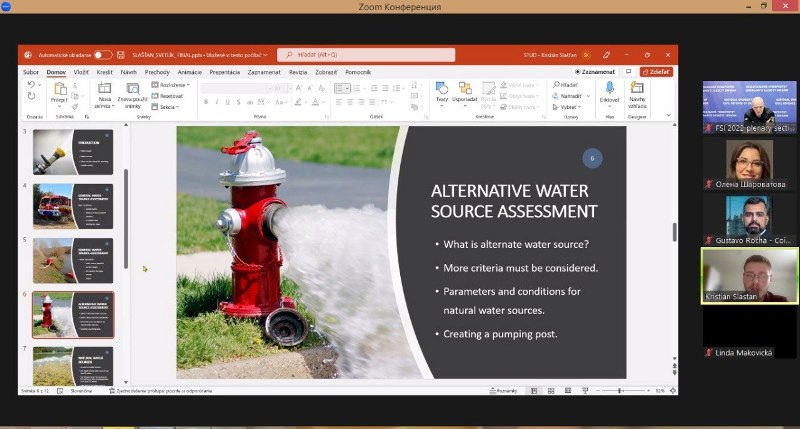Switch to the Prechody tab
The width and height of the screenshot is (800, 429).
[157, 72]
